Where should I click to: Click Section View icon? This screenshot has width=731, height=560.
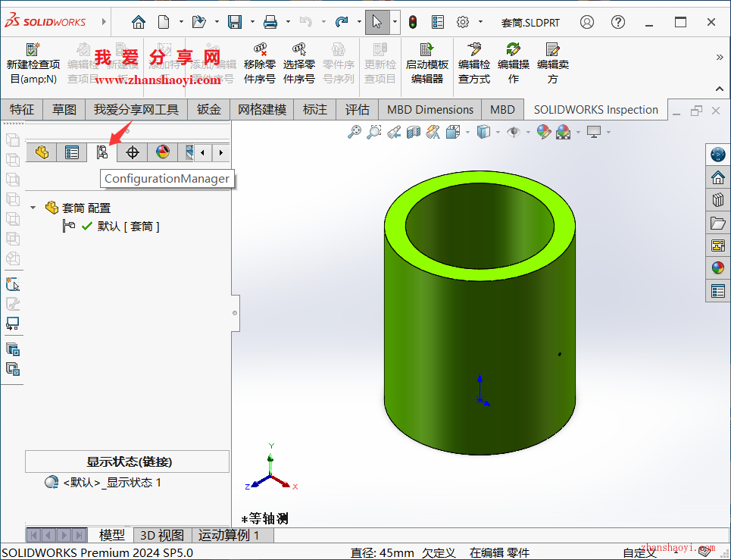414,133
